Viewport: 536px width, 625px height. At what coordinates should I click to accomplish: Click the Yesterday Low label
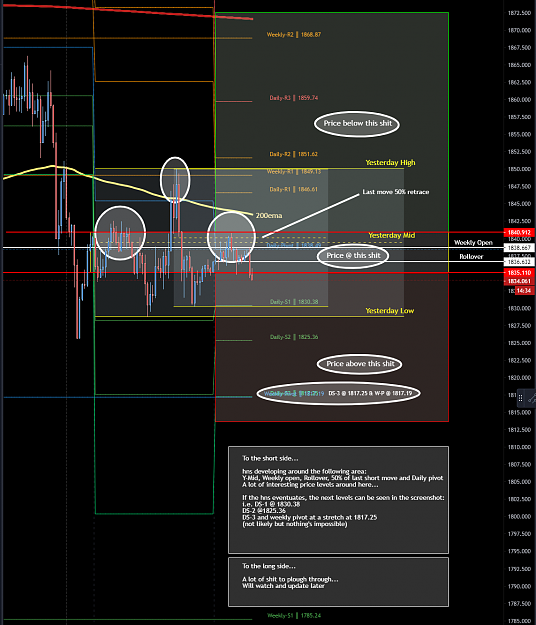click(390, 311)
